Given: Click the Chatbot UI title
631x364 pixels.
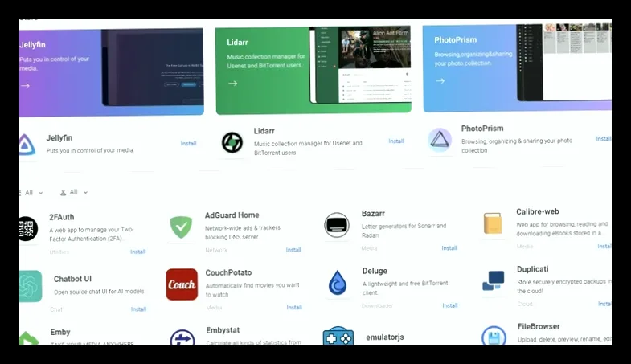Looking at the screenshot, I should pos(72,279).
